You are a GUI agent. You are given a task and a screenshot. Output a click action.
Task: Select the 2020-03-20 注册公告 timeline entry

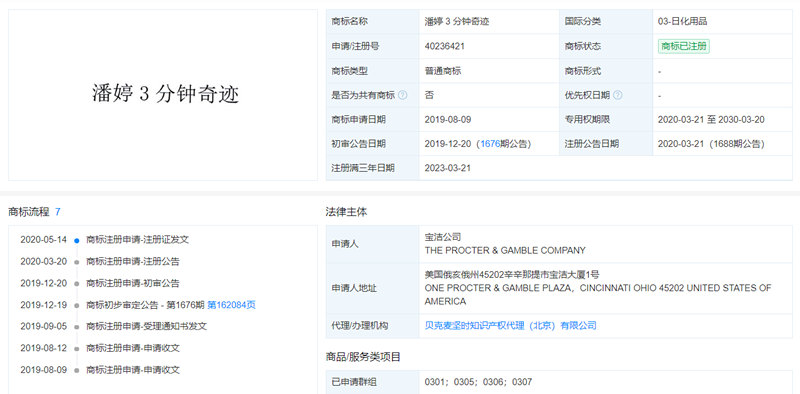[x=100, y=261]
